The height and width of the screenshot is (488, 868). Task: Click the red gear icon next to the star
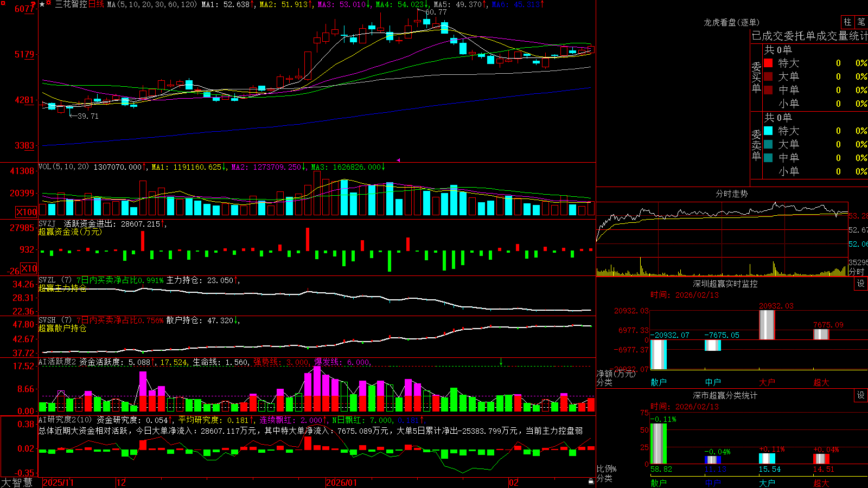(x=49, y=3)
